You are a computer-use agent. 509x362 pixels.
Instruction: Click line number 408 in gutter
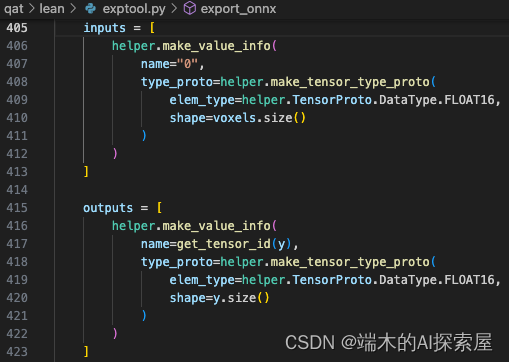(x=17, y=82)
